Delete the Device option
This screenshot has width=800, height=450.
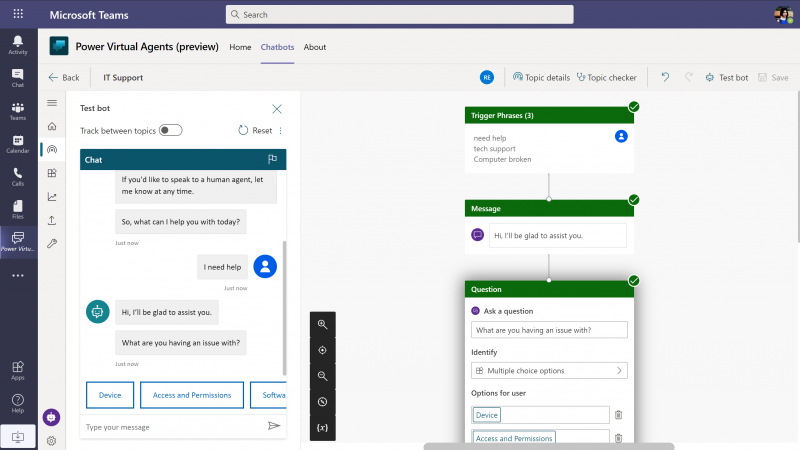(x=618, y=415)
